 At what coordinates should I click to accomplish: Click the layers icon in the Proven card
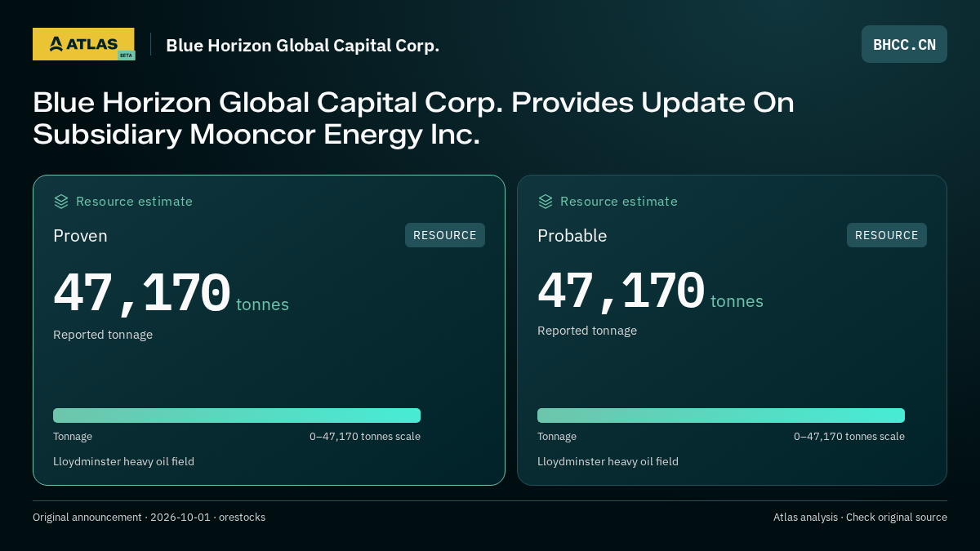click(x=61, y=201)
